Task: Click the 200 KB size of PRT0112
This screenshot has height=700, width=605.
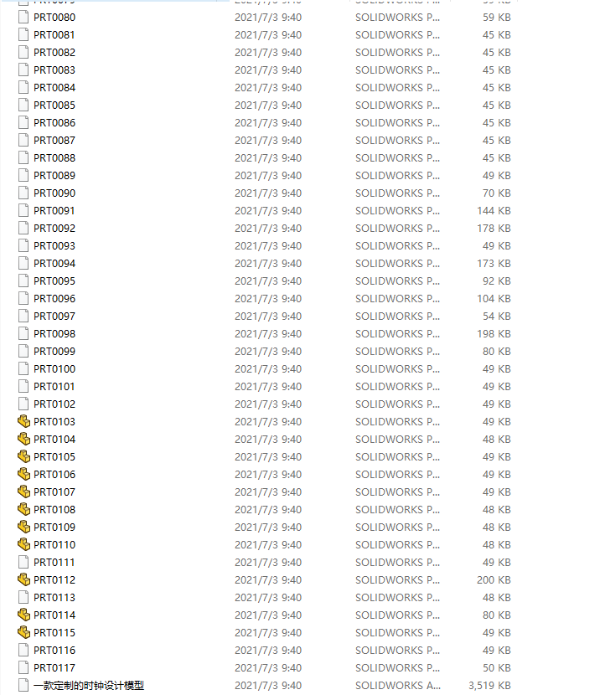Action: point(494,580)
